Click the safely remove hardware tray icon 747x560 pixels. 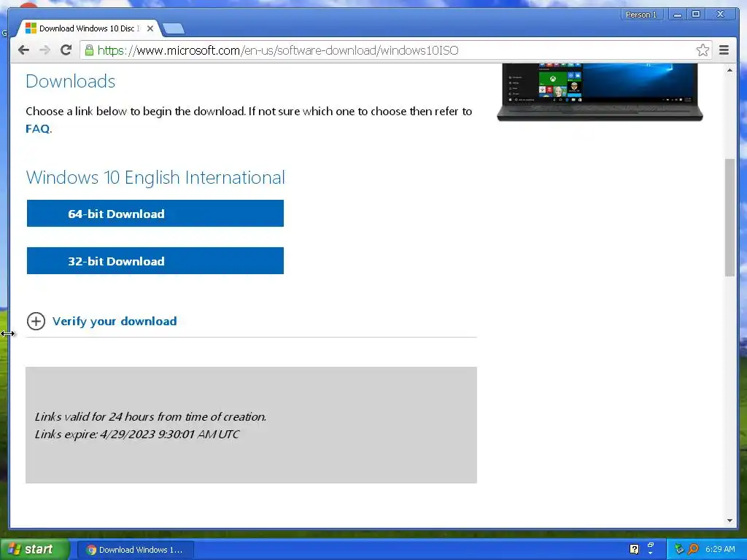[679, 549]
